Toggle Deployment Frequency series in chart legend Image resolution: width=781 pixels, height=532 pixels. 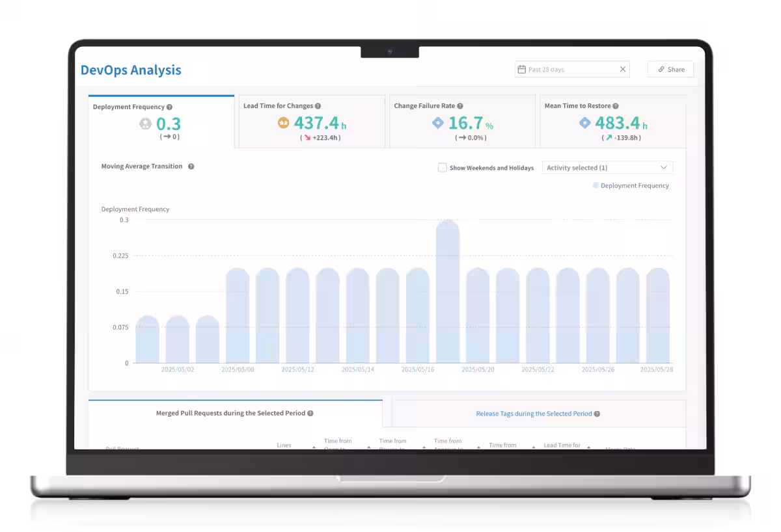click(x=631, y=185)
